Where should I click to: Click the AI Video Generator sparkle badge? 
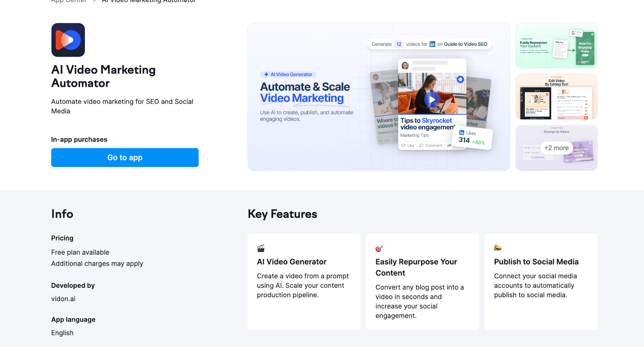pyautogui.click(x=289, y=75)
